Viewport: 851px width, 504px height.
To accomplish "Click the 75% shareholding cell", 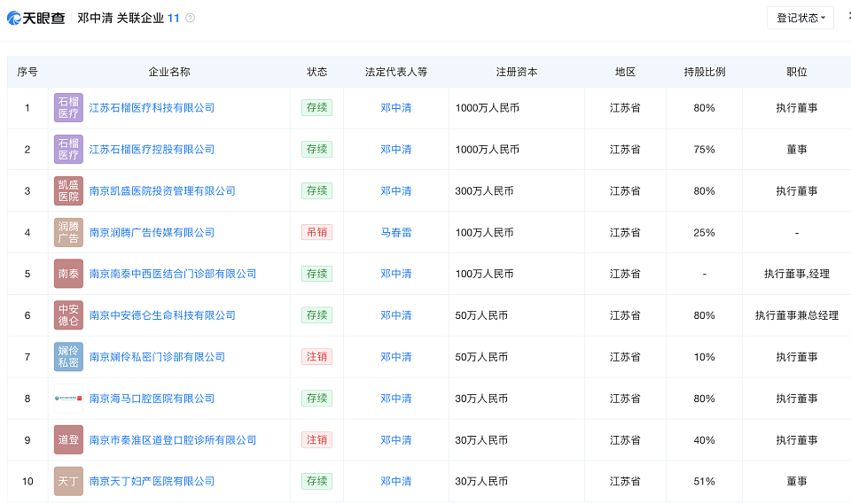I will (704, 149).
